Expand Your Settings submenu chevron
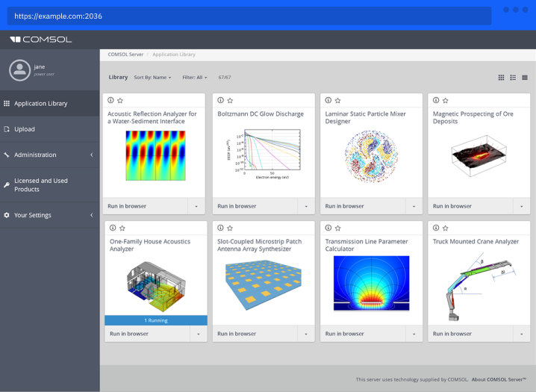The height and width of the screenshot is (392, 536). pyautogui.click(x=92, y=215)
